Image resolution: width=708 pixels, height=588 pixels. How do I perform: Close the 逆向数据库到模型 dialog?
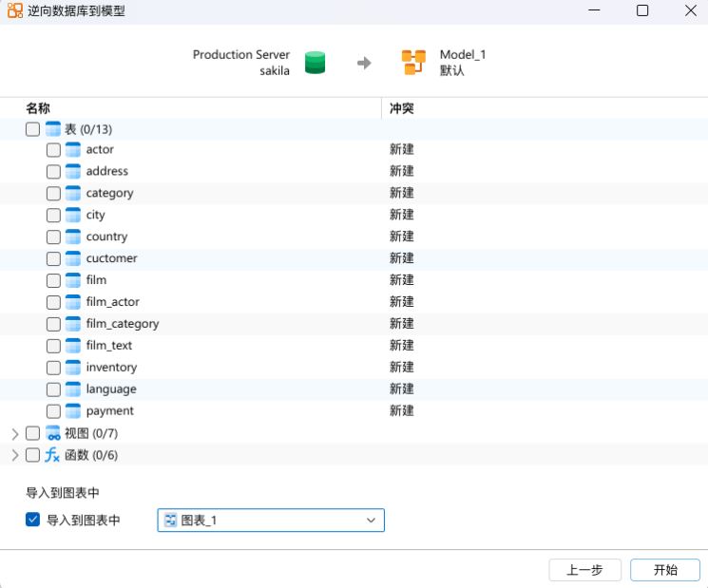click(690, 10)
